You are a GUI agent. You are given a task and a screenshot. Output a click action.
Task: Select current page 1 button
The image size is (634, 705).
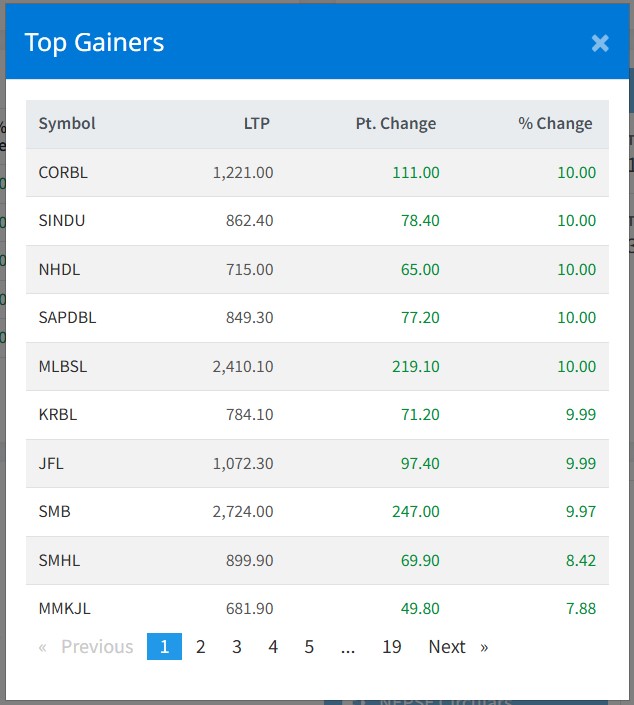[164, 647]
